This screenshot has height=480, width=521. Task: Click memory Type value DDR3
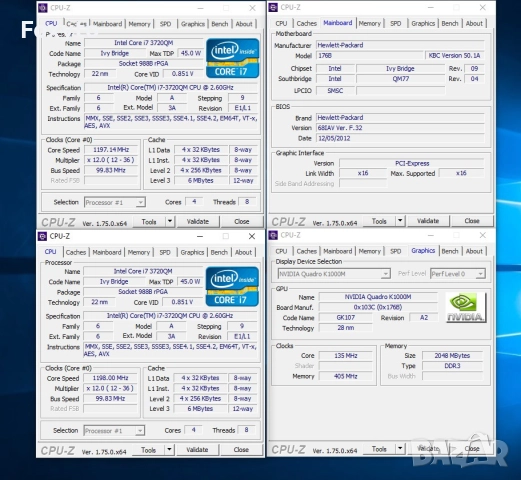(x=452, y=366)
